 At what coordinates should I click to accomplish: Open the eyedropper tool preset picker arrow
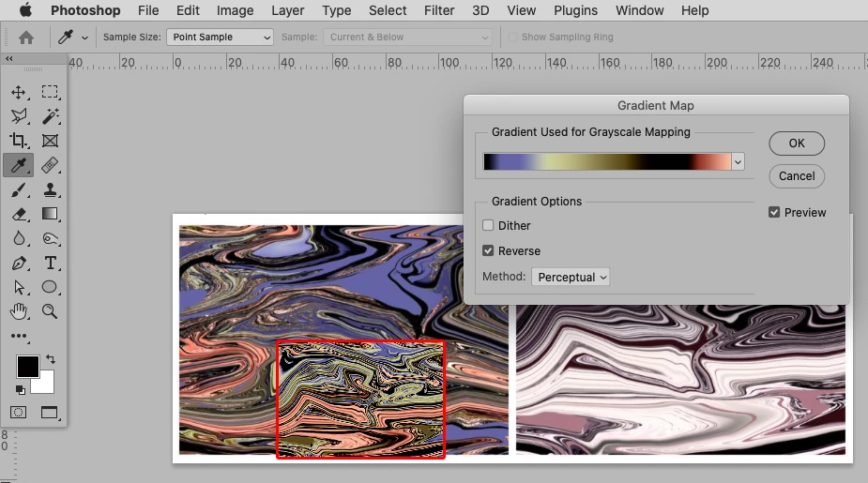tap(84, 38)
